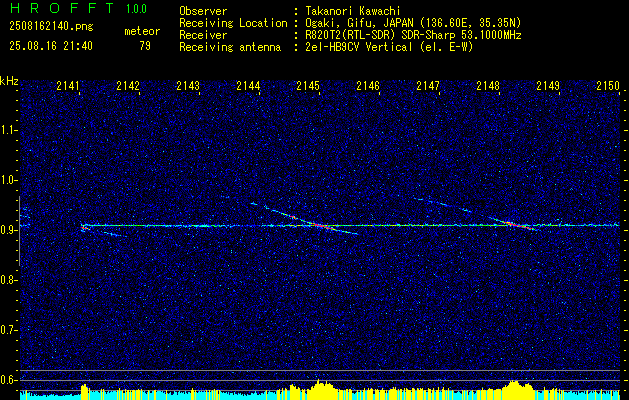Click frequency label 0.8

[9, 280]
